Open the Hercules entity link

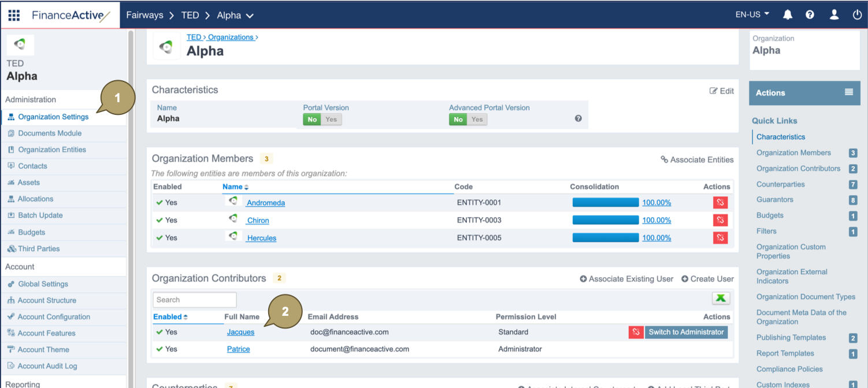(x=261, y=238)
